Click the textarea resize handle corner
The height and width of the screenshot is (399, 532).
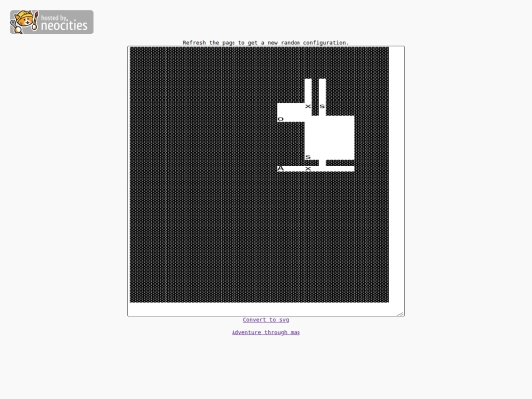pyautogui.click(x=401, y=314)
